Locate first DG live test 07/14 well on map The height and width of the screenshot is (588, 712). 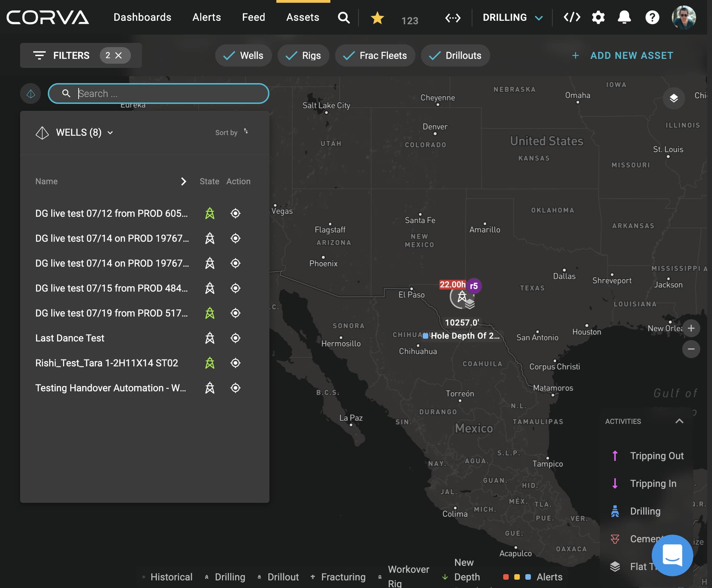point(235,238)
